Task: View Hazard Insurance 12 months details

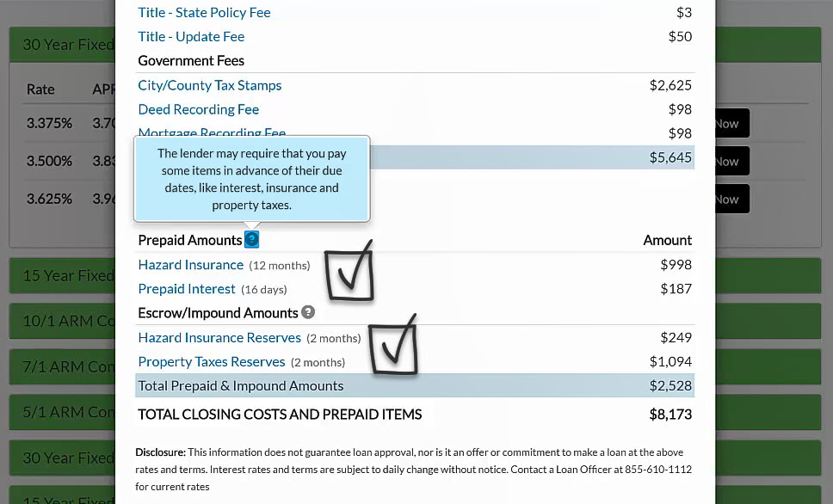Action: click(191, 265)
